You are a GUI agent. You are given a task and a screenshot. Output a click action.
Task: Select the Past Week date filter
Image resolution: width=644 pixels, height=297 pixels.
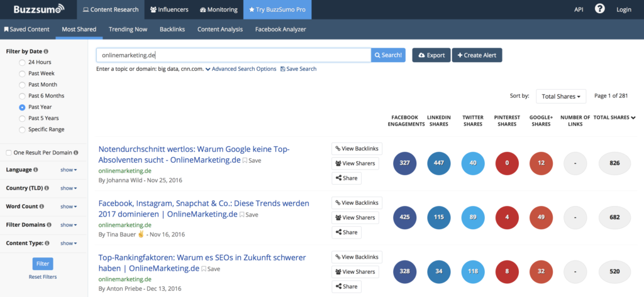[x=22, y=73]
